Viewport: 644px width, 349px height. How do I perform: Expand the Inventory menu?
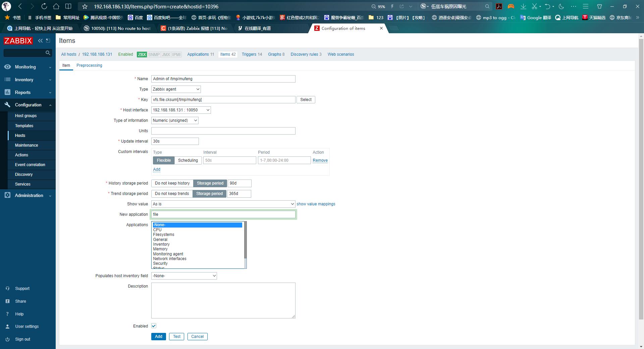(x=28, y=80)
